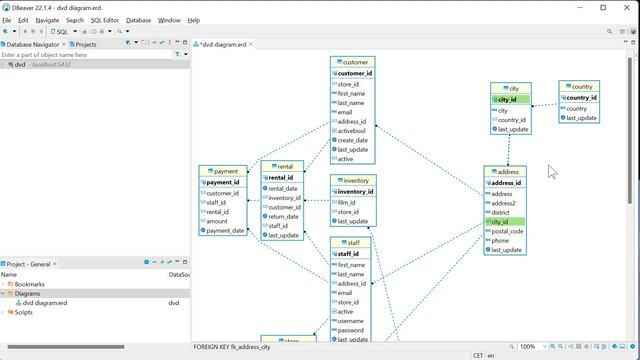
Task: Click the object name filter field
Action: coord(87,55)
